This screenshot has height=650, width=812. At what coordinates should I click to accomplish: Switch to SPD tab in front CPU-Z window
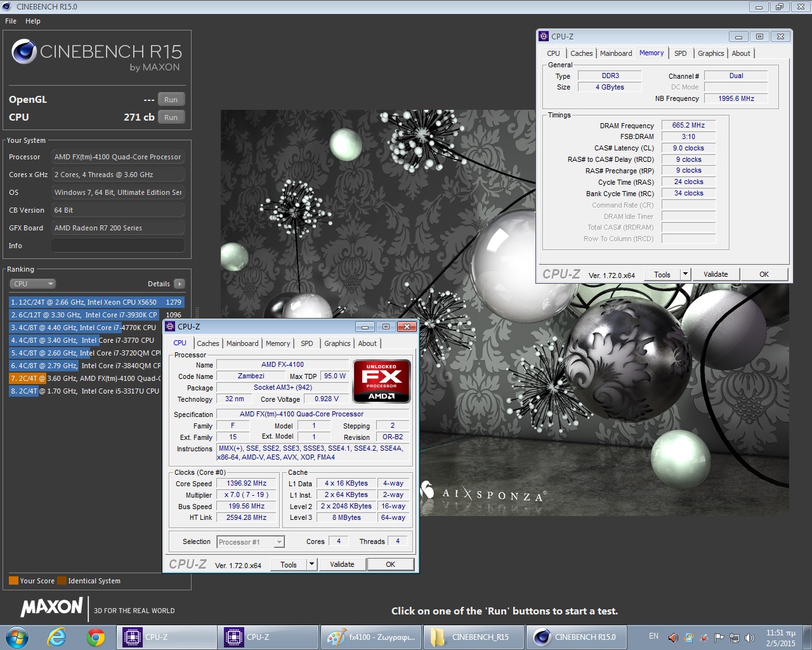pos(306,343)
